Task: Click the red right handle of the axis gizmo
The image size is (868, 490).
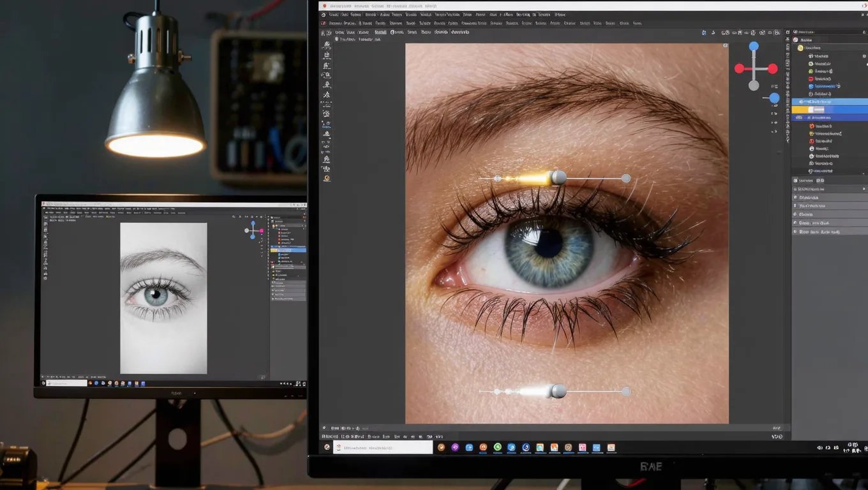Action: 772,69
